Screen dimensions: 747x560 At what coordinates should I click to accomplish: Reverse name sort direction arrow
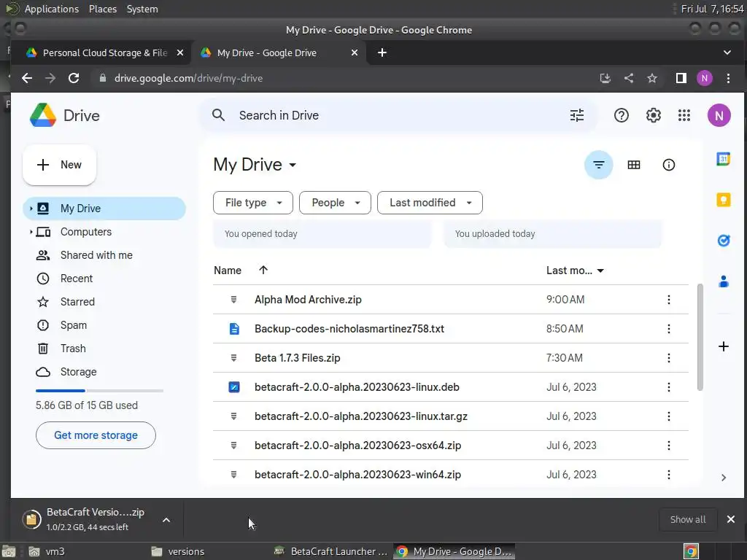click(x=263, y=270)
